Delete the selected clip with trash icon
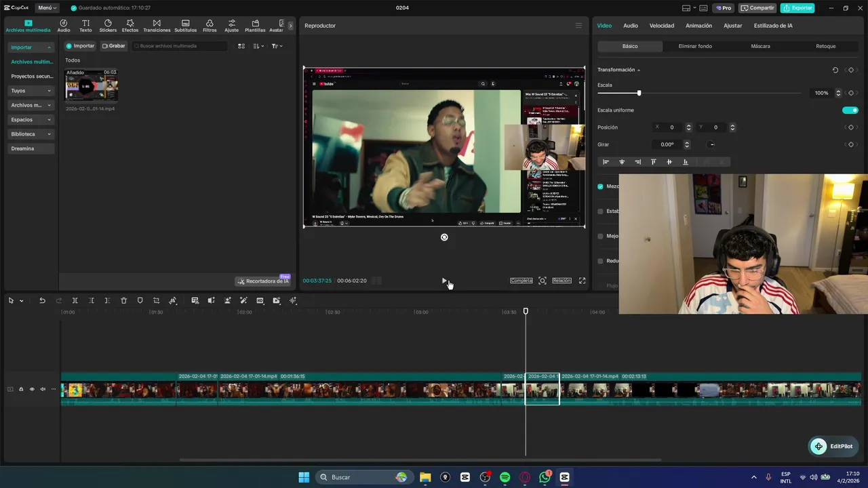This screenshot has height=488, width=868. 123,300
